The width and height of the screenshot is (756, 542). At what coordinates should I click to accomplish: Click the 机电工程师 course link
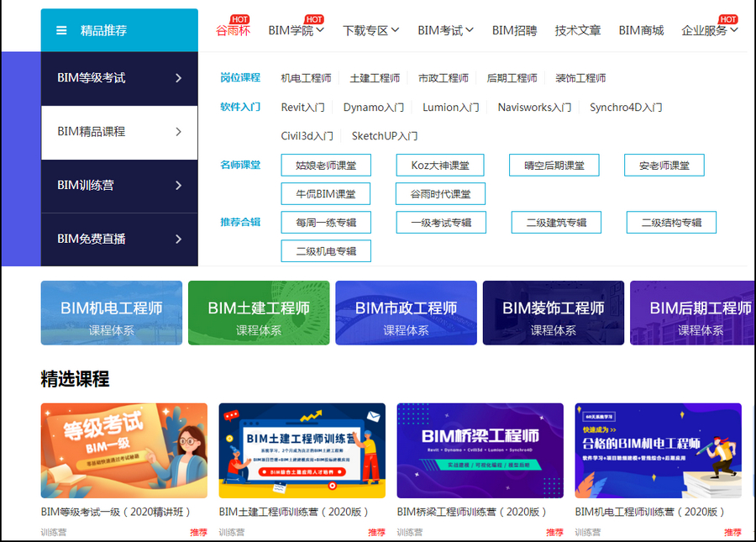coord(306,78)
